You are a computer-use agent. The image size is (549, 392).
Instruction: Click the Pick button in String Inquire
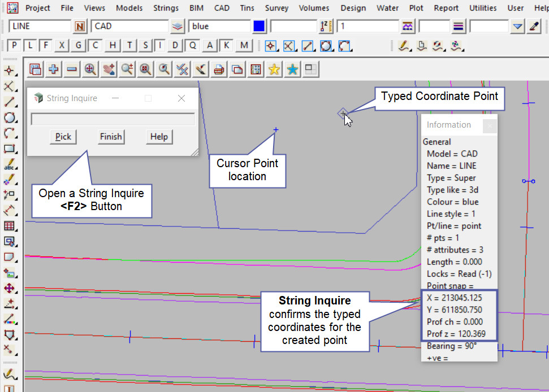(x=63, y=137)
